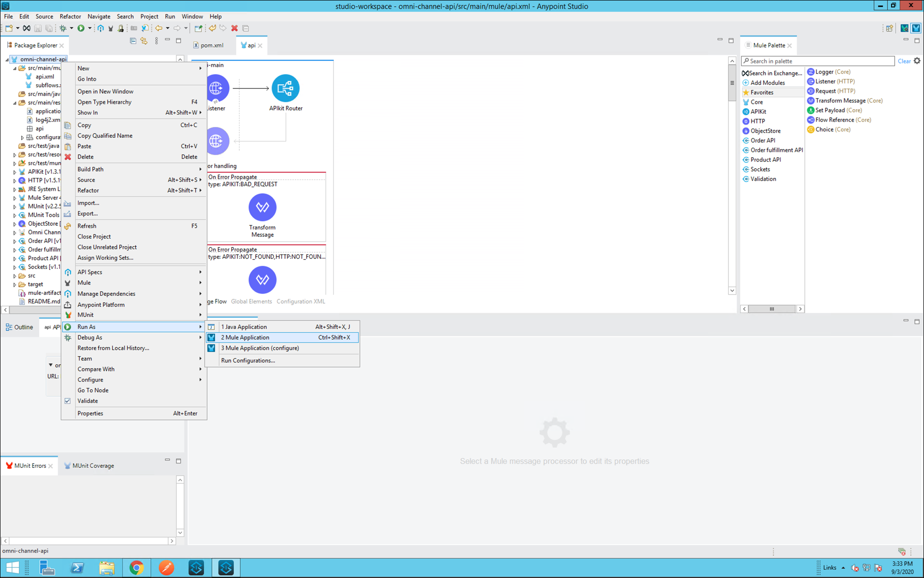Expand the src folder tree node
Image resolution: width=924 pixels, height=578 pixels.
point(14,276)
